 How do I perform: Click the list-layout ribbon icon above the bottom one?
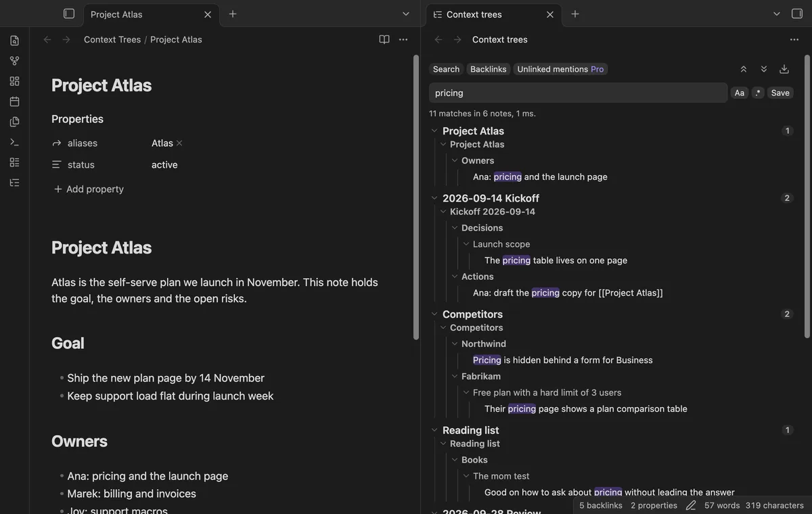coord(14,162)
